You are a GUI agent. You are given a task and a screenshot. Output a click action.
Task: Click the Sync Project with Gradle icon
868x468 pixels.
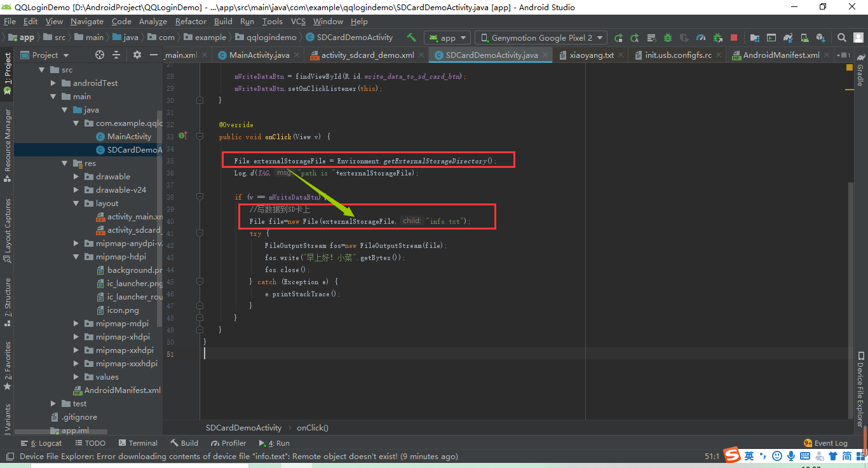tap(789, 38)
